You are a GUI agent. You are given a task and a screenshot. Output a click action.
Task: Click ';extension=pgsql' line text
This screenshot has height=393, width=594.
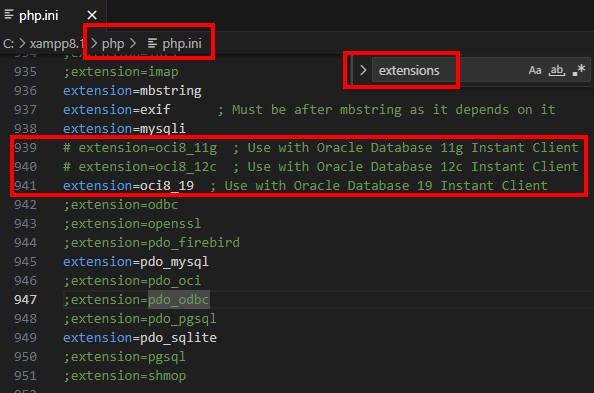click(124, 357)
